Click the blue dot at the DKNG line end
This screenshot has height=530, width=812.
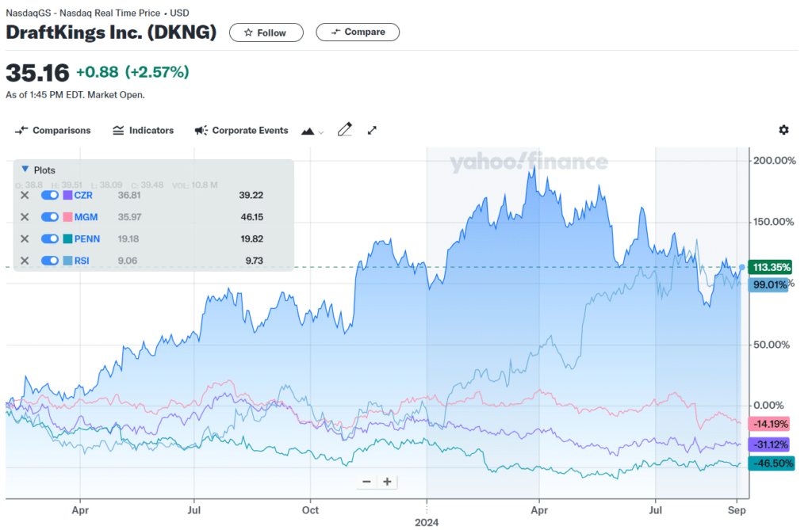pyautogui.click(x=742, y=267)
